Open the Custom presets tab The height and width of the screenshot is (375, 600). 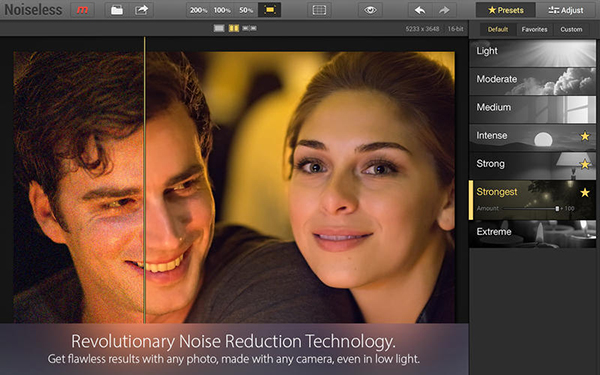tap(571, 29)
